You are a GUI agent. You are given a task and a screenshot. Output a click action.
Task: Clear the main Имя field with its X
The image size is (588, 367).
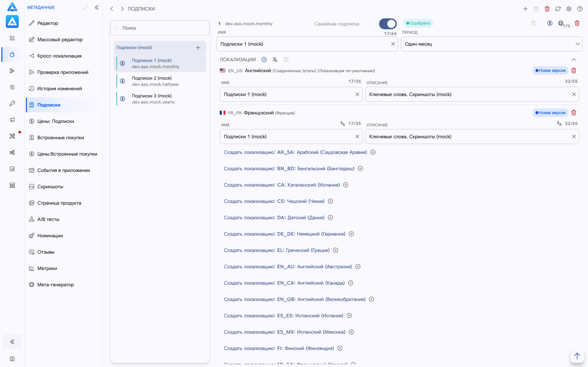[x=393, y=44]
